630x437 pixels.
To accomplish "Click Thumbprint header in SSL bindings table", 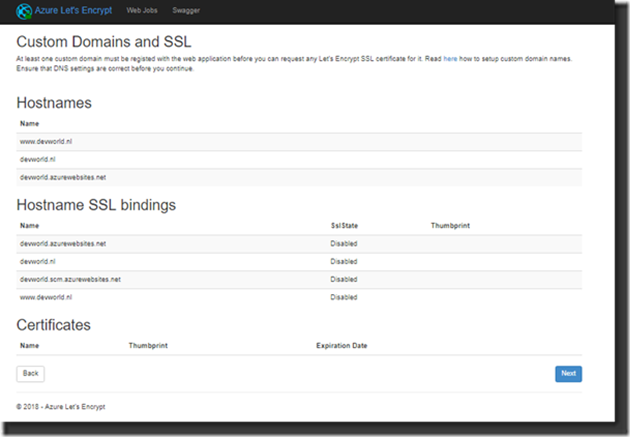I will pos(450,226).
